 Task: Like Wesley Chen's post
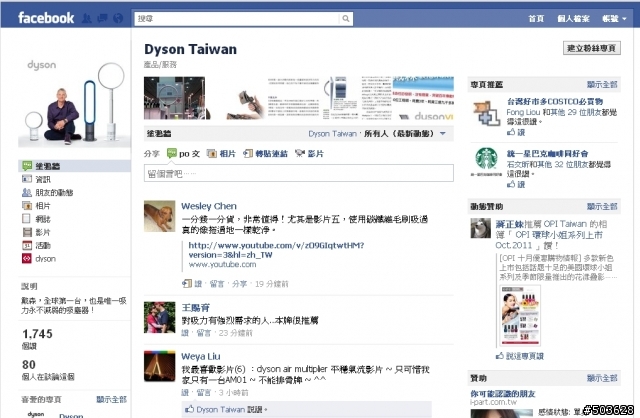click(x=198, y=283)
